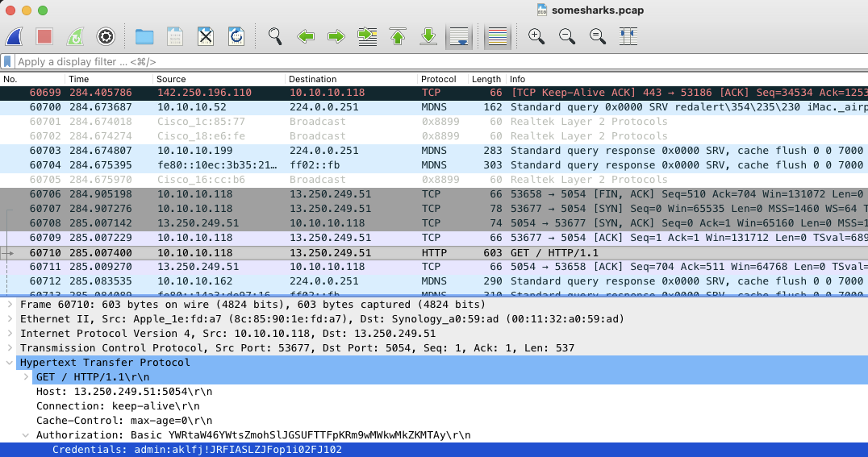Collapse the Authorization header row
Screen dimensions: 868x457
pyautogui.click(x=26, y=435)
